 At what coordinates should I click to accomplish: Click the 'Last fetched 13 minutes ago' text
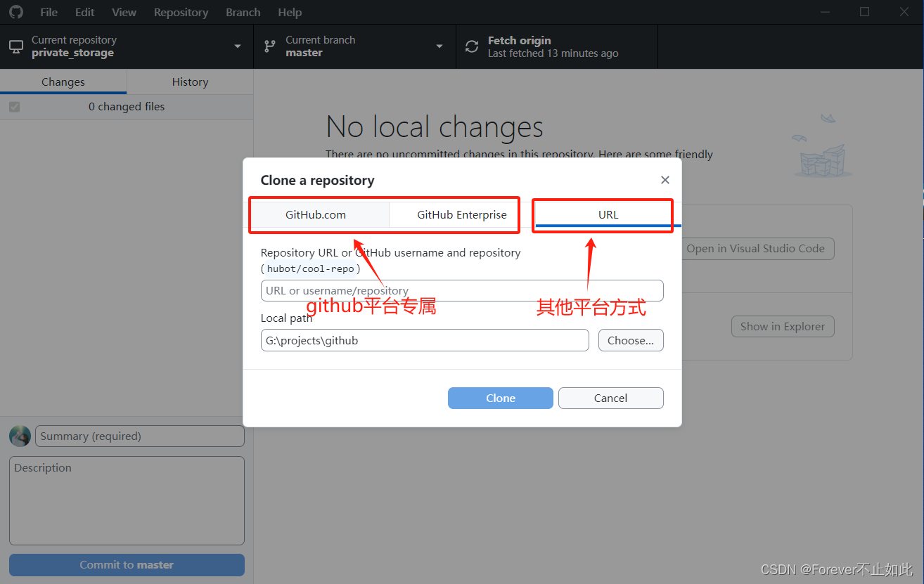[x=553, y=53]
